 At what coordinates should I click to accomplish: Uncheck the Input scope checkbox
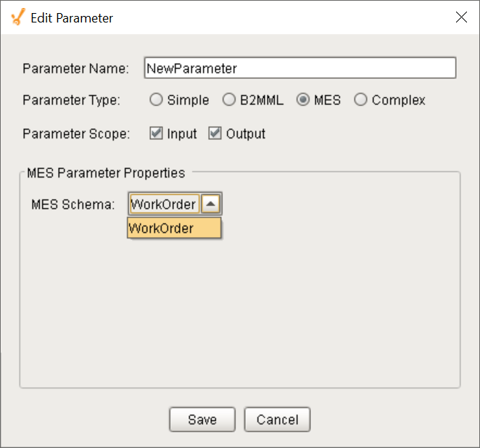[x=156, y=133]
